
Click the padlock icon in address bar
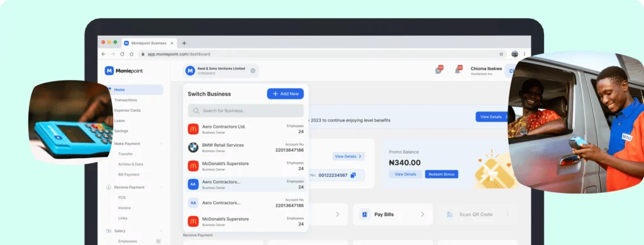[x=143, y=54]
